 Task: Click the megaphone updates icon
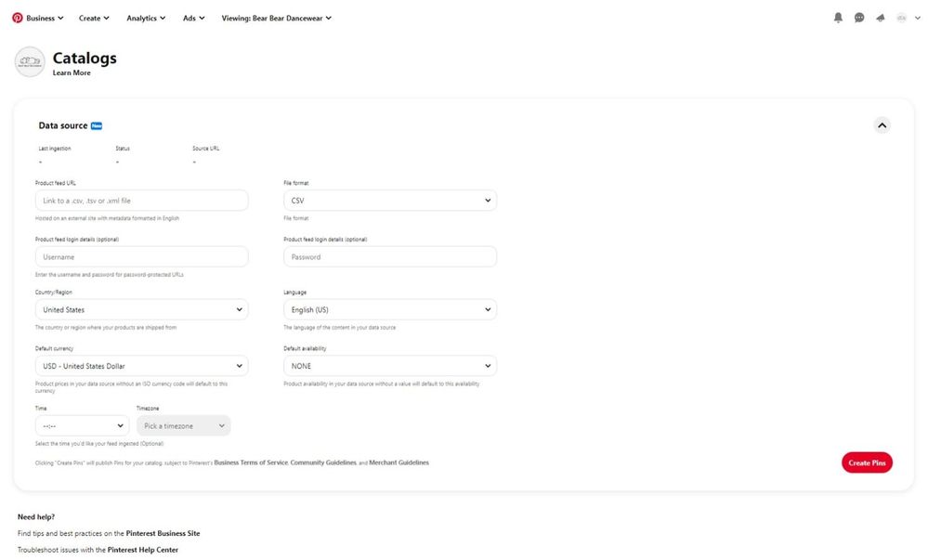coord(880,18)
